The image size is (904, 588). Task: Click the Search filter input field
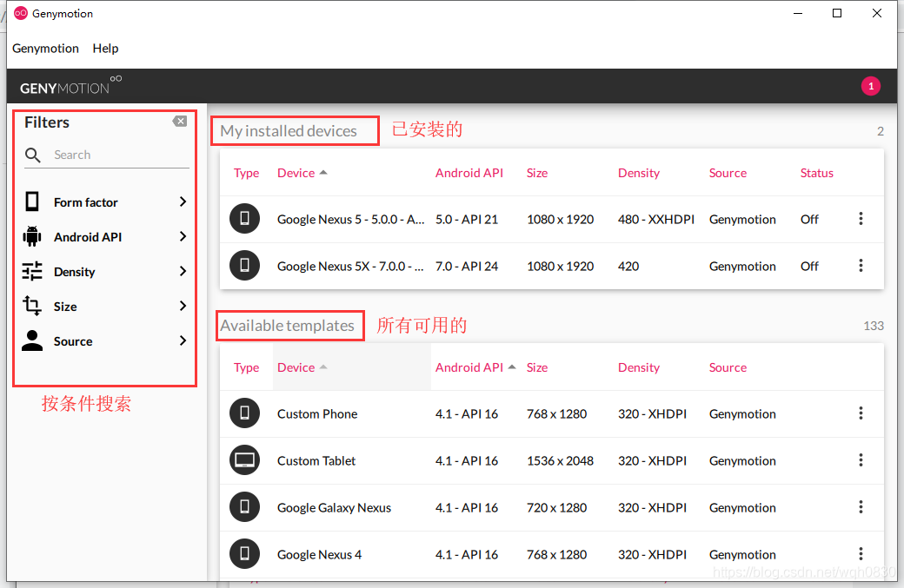click(121, 155)
